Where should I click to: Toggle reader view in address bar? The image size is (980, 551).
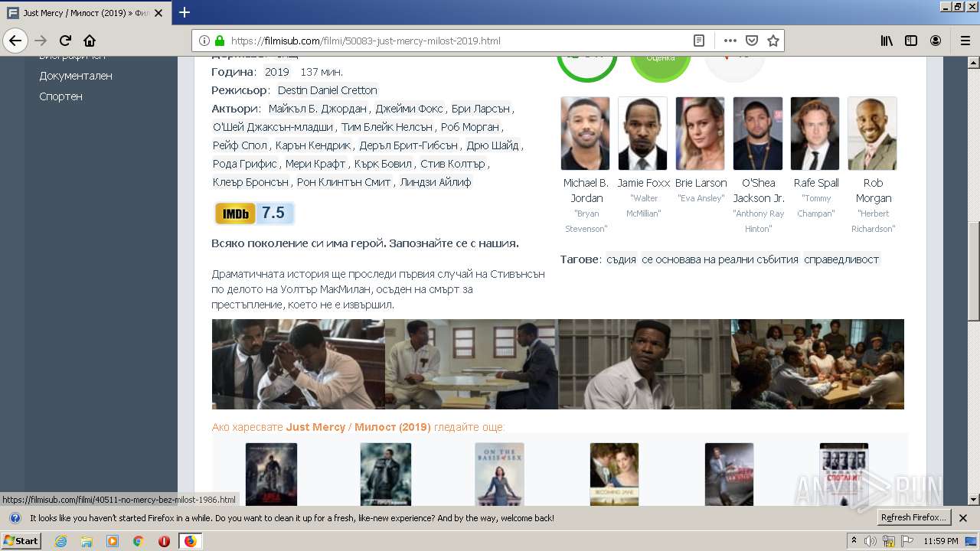coord(699,41)
